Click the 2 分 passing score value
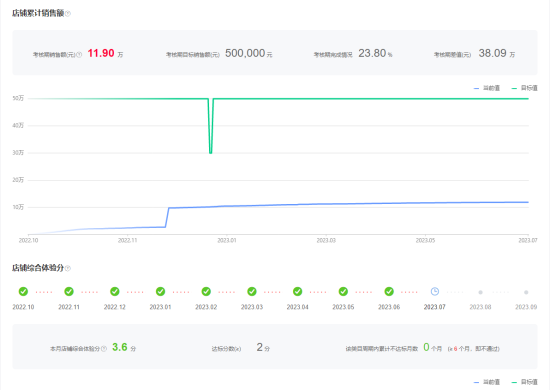The height and width of the screenshot is (390, 550). tap(263, 348)
